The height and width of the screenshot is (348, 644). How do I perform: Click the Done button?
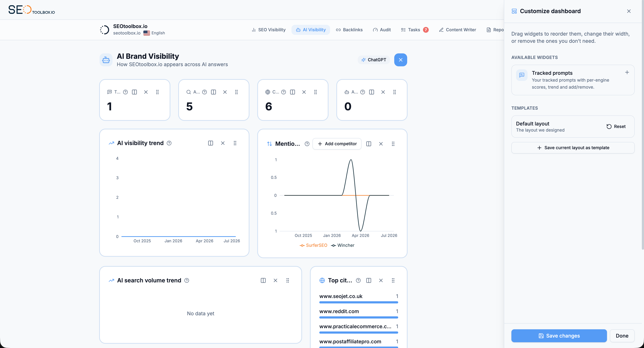click(x=622, y=336)
